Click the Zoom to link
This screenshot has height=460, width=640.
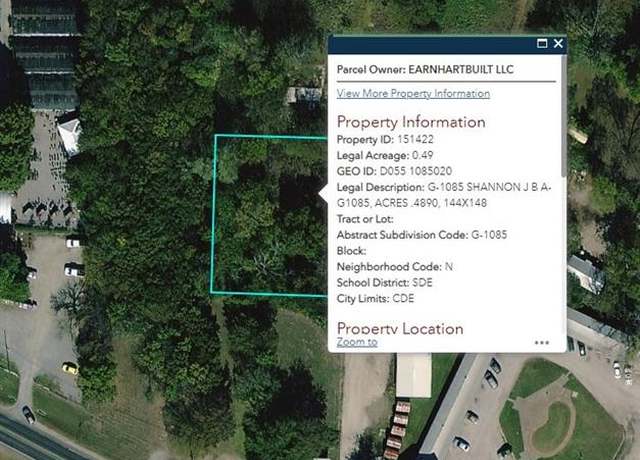tap(357, 342)
